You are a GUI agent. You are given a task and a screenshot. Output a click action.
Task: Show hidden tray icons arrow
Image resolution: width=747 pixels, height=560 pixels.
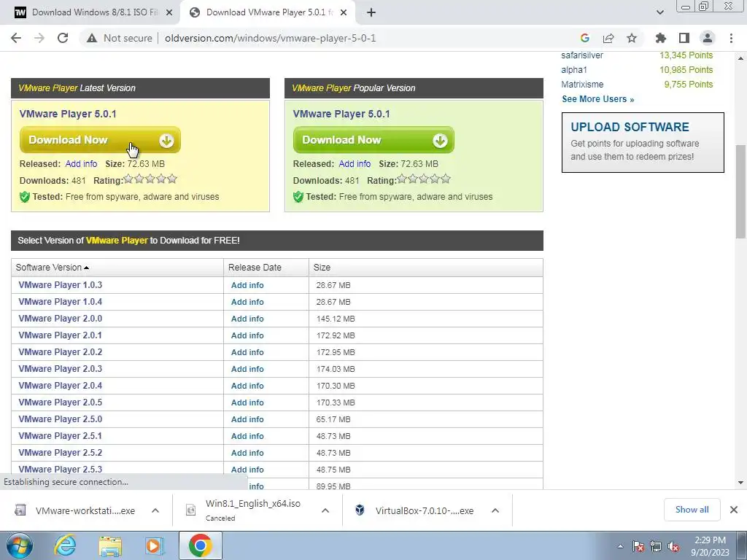620,546
